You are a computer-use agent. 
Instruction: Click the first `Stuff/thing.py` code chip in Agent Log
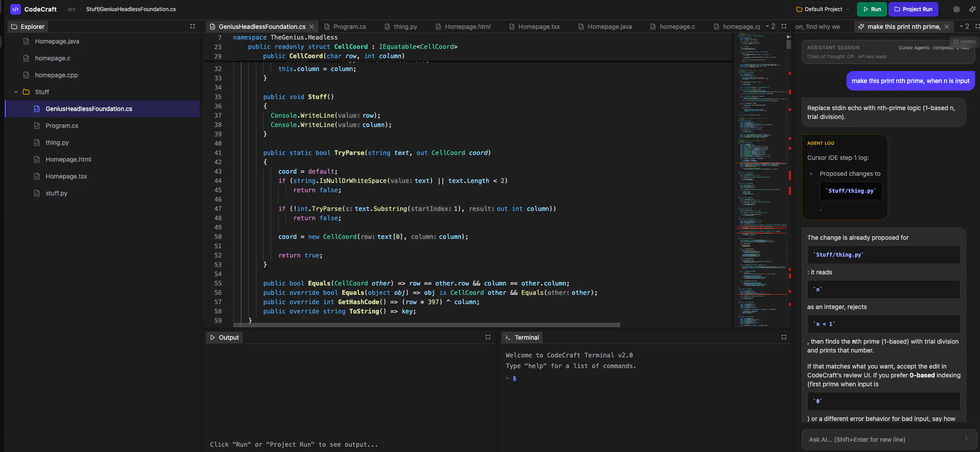pyautogui.click(x=850, y=191)
